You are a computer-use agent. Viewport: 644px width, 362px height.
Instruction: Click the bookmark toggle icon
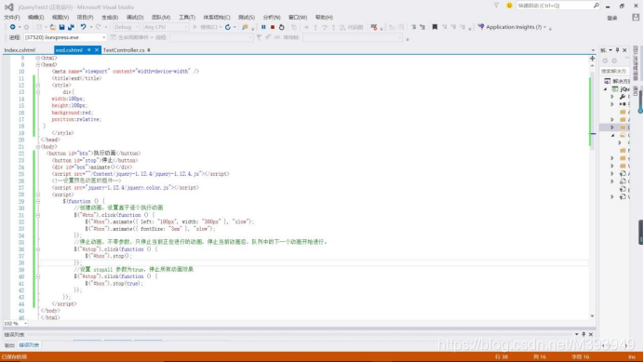coord(435,27)
